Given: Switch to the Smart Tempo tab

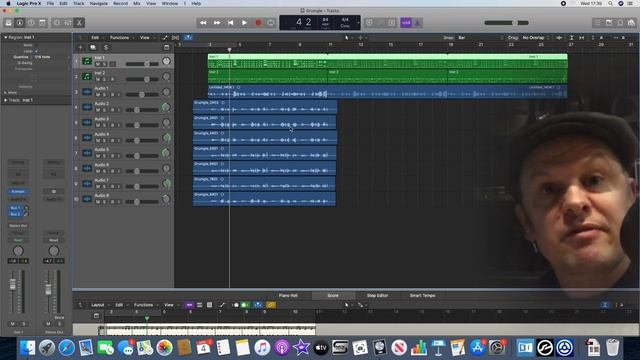Looking at the screenshot, I should click(x=422, y=296).
